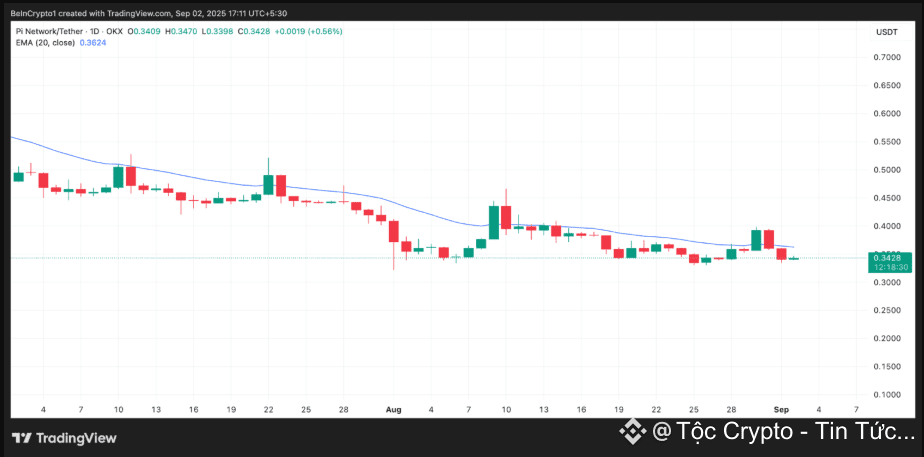924x457 pixels.
Task: Click the green current price tag 0.3428
Action: (887, 258)
